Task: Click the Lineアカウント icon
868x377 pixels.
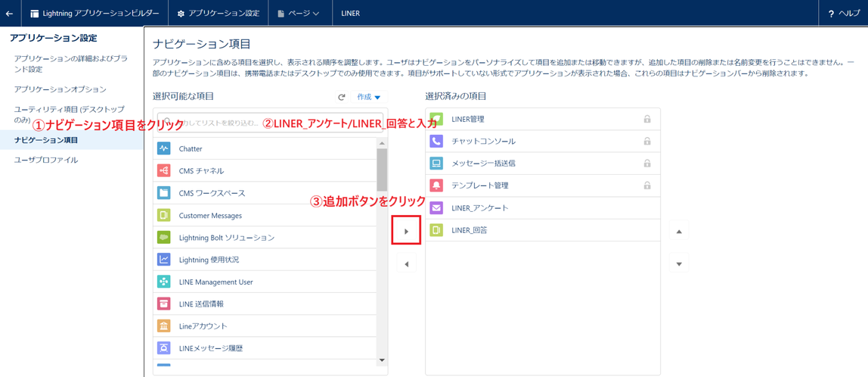Action: (x=164, y=326)
